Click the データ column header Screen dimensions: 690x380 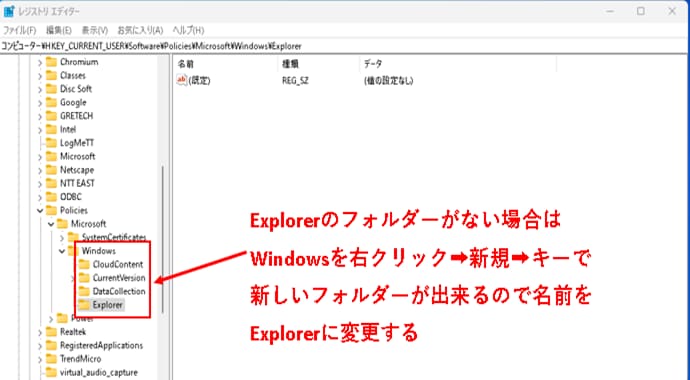click(458, 64)
